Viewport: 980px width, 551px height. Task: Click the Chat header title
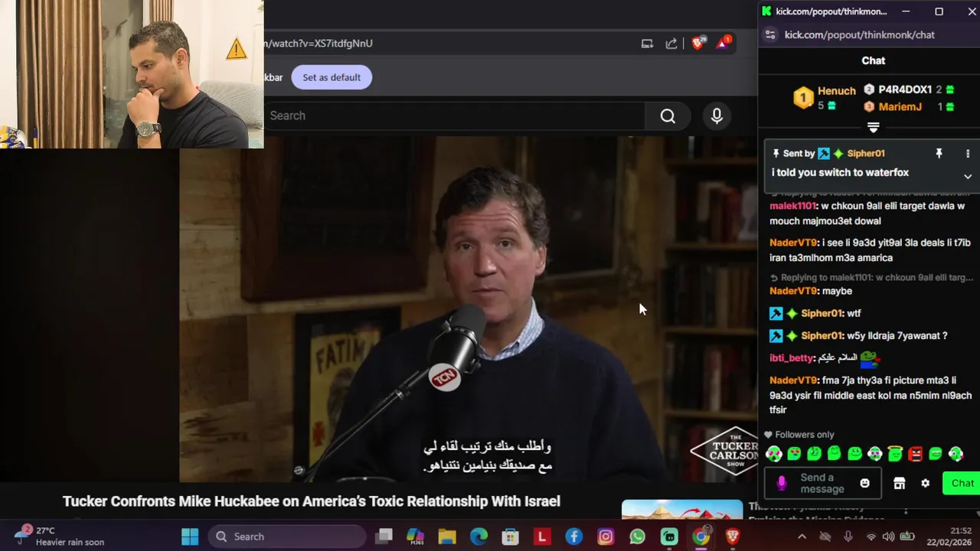[873, 60]
